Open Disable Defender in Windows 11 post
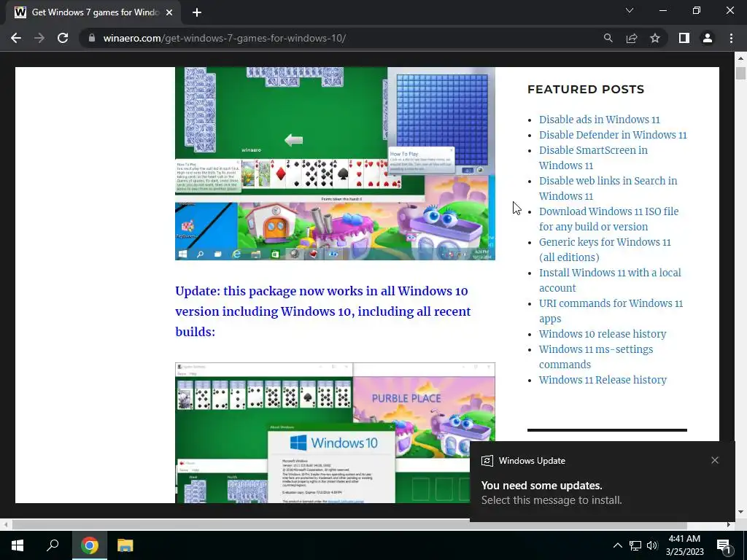The image size is (747, 560). 613,135
